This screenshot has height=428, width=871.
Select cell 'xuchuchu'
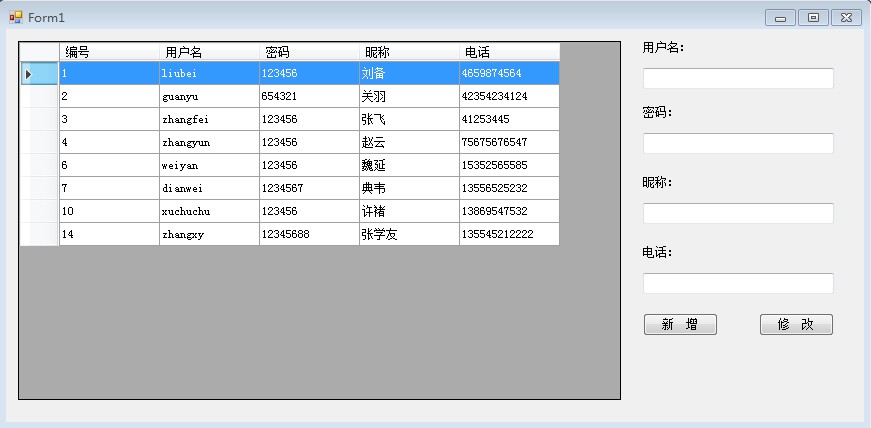(209, 212)
